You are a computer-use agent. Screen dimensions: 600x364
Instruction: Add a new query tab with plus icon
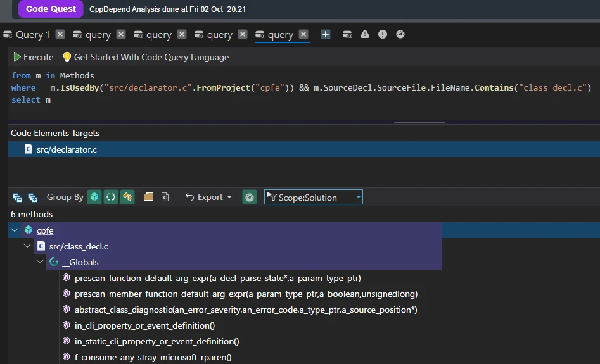coord(325,34)
